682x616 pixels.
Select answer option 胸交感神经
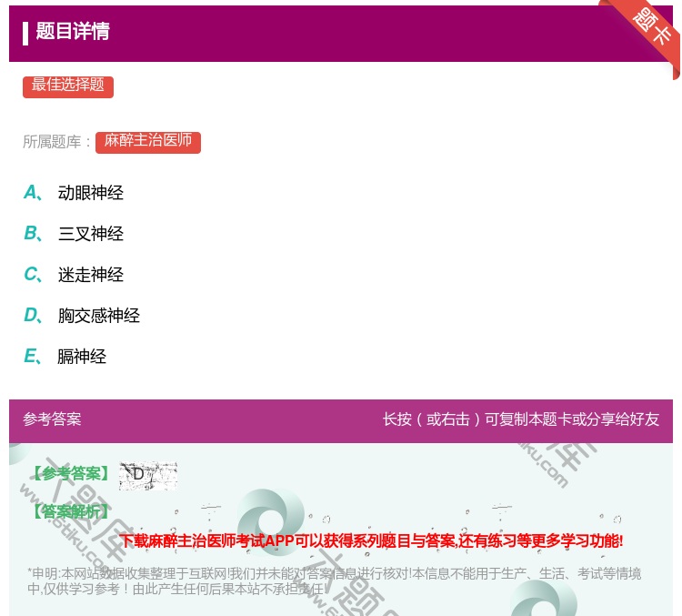point(98,316)
